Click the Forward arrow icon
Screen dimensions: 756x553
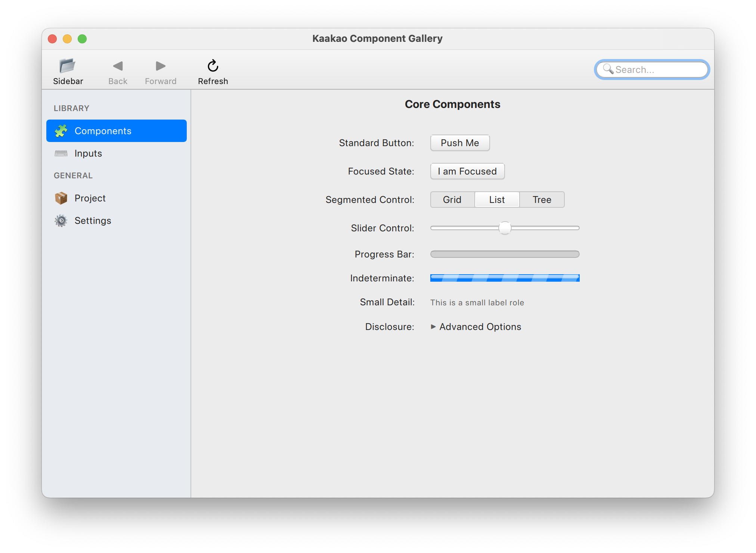click(x=161, y=66)
